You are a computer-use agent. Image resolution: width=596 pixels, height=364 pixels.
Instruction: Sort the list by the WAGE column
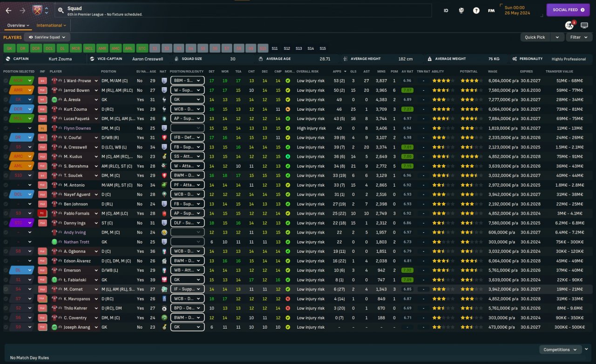[x=493, y=71]
